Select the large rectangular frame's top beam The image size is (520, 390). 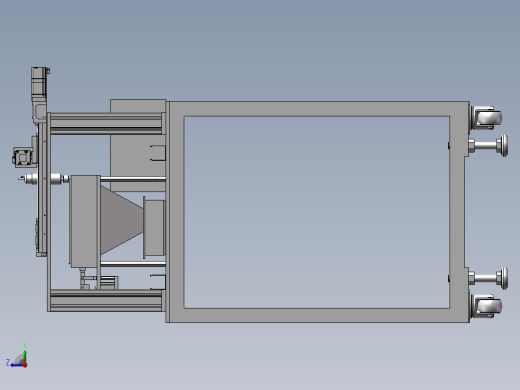click(318, 109)
